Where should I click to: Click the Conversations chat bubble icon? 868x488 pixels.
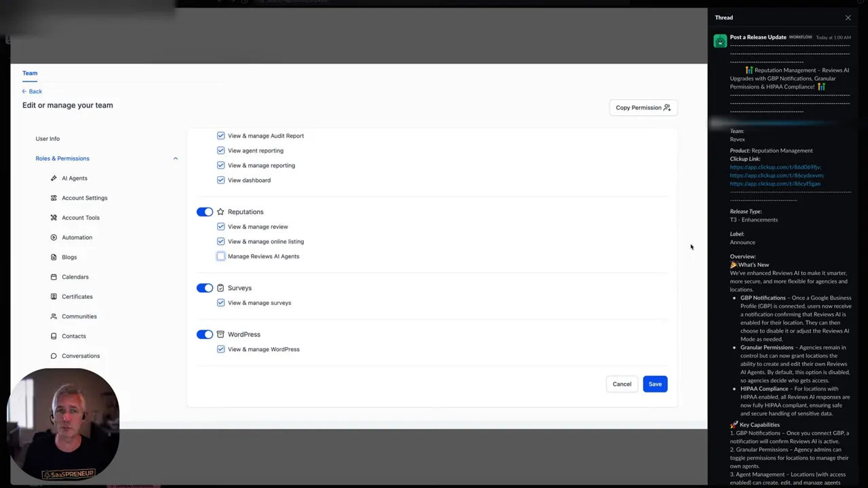(x=54, y=356)
